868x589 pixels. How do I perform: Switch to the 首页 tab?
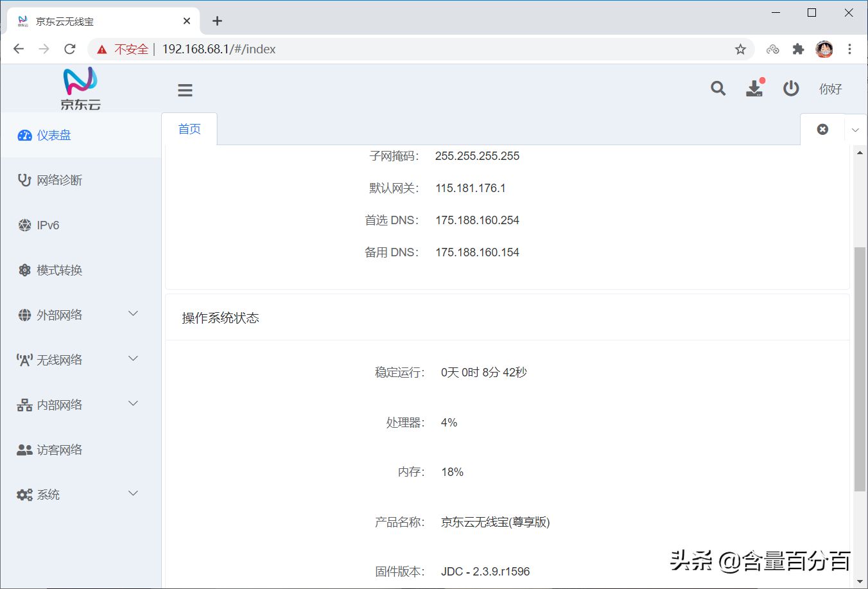tap(189, 129)
